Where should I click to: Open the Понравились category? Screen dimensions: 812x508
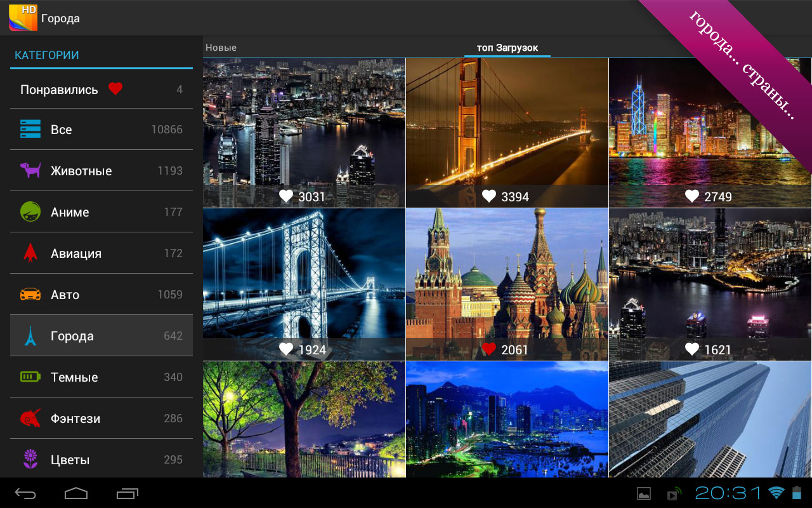(101, 89)
